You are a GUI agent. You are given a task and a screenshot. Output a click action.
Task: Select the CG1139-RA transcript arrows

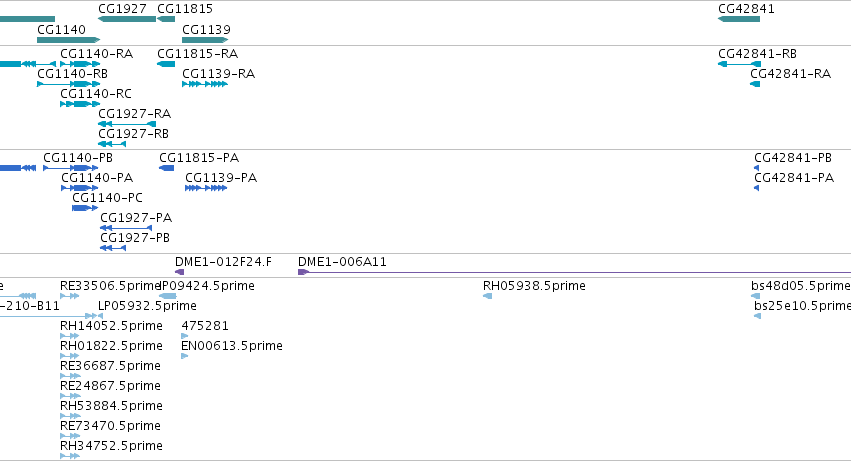click(205, 84)
